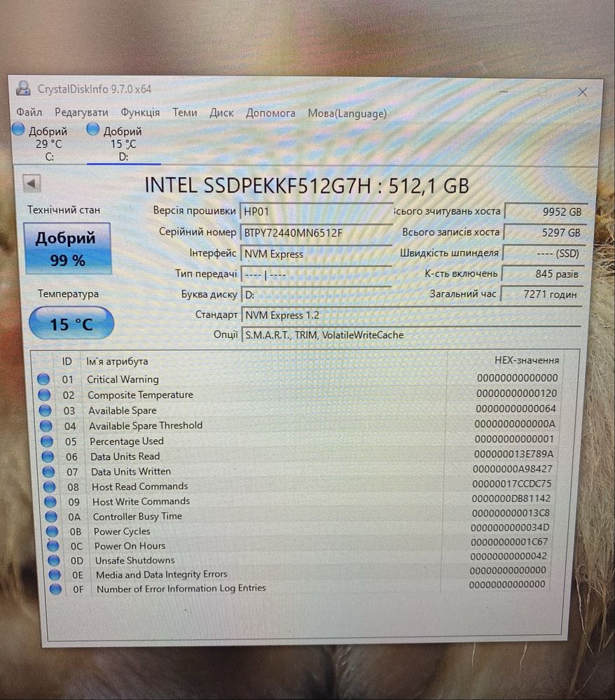This screenshot has height=700, width=615.
Task: Click the status circle of Power Cycles row
Action: (53, 531)
